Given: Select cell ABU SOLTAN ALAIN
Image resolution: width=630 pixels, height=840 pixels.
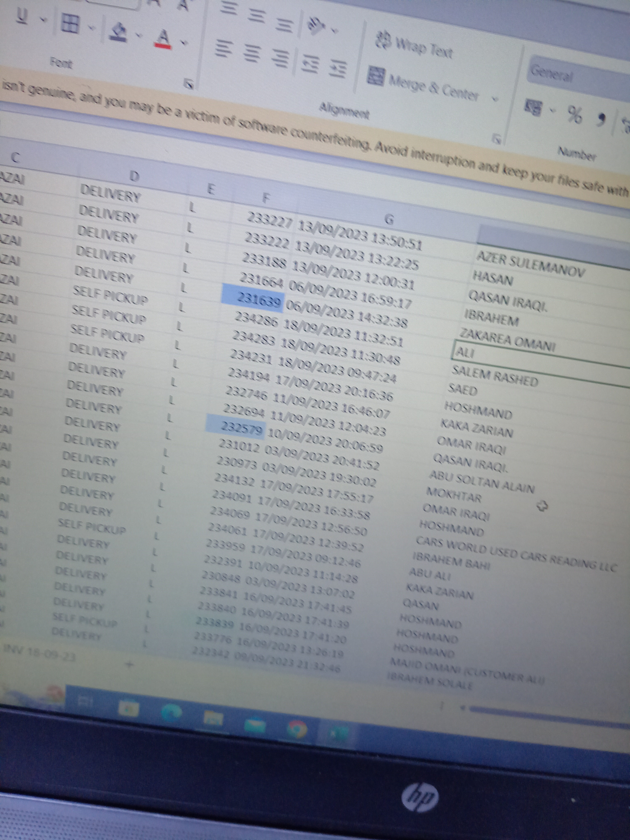Looking at the screenshot, I should (482, 482).
